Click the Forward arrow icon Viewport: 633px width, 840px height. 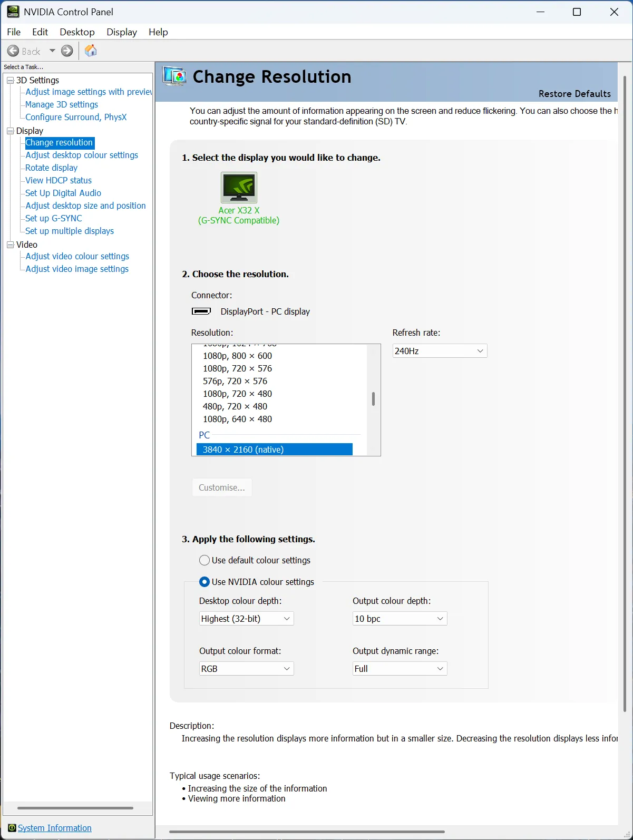pyautogui.click(x=67, y=51)
